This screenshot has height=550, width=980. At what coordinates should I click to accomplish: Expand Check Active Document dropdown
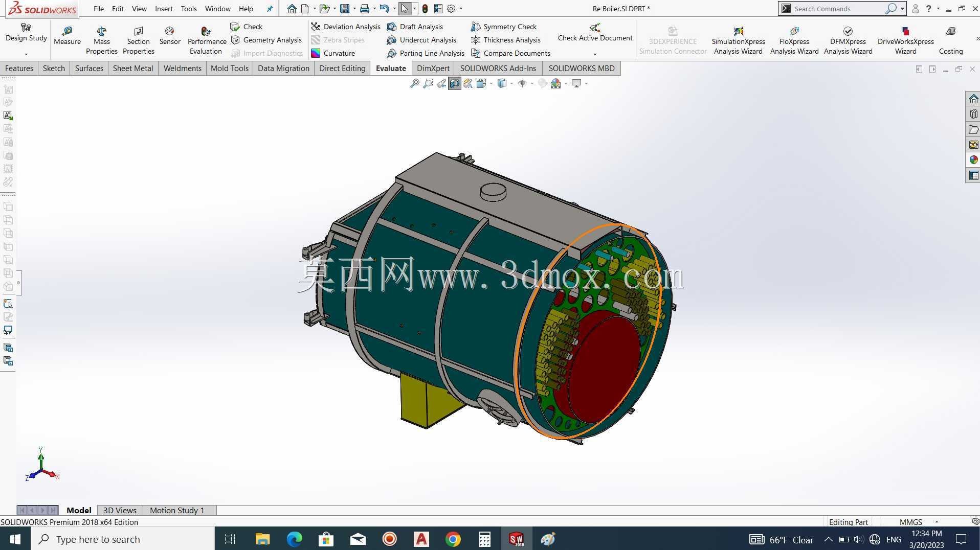pyautogui.click(x=595, y=54)
